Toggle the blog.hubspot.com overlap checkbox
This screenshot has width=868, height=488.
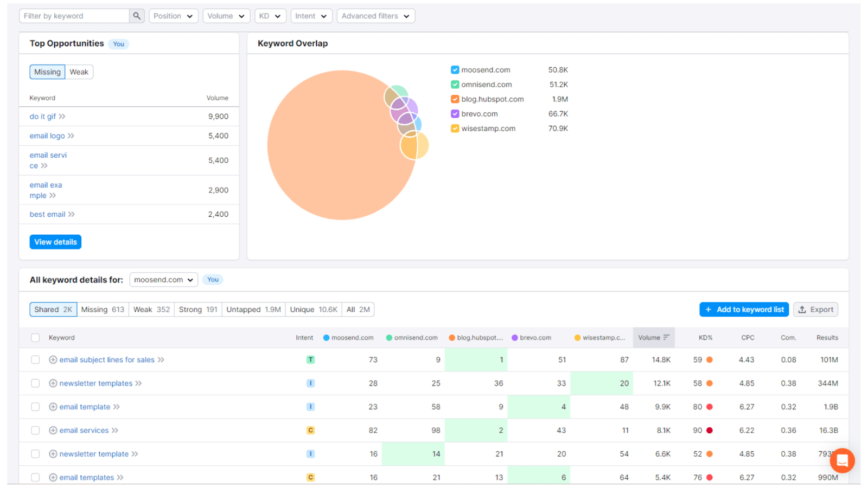tap(455, 99)
